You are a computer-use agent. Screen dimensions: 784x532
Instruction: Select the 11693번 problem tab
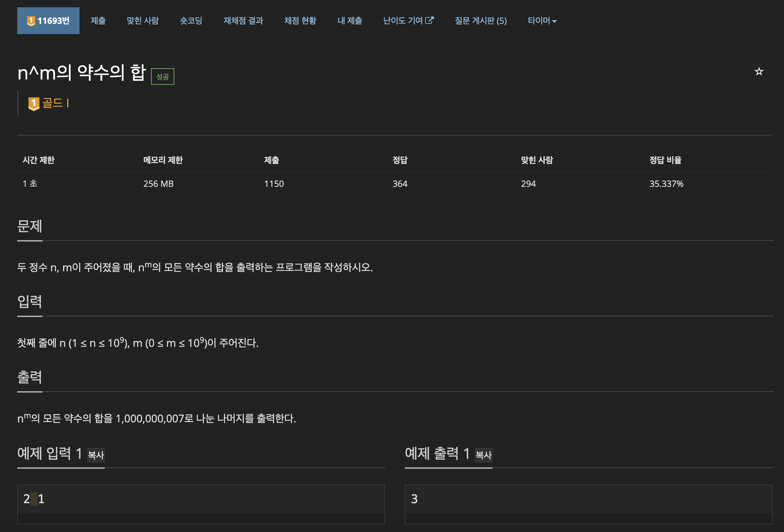coord(53,21)
